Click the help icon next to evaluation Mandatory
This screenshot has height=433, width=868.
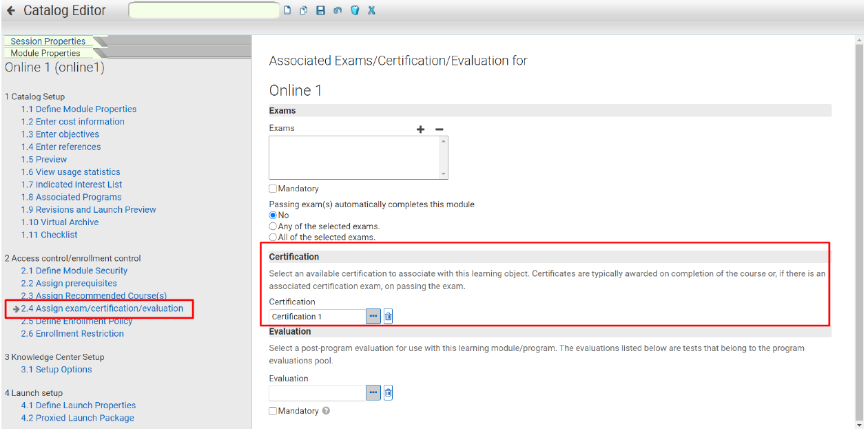326,411
